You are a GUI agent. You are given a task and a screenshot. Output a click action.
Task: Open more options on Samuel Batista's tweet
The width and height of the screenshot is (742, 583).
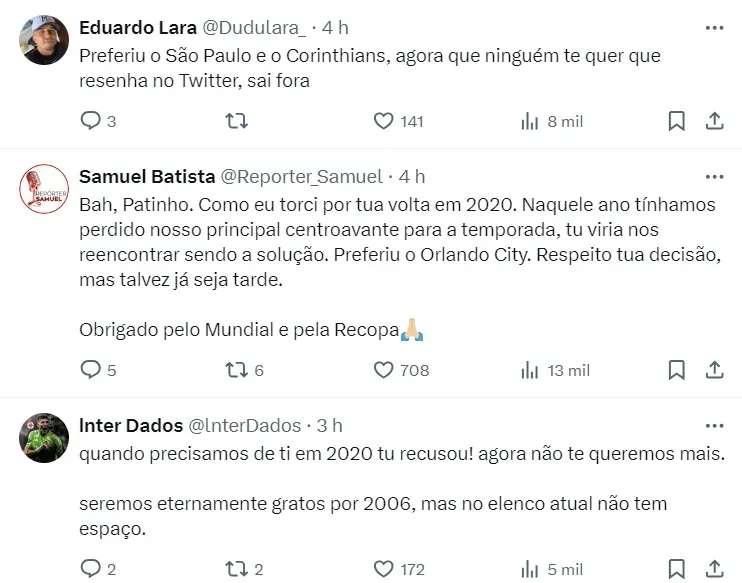714,176
